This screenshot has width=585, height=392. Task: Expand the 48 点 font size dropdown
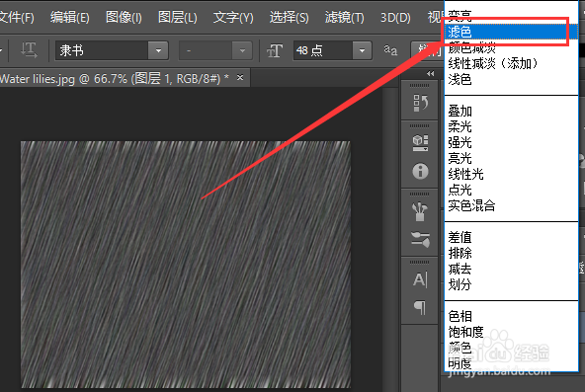(x=362, y=50)
